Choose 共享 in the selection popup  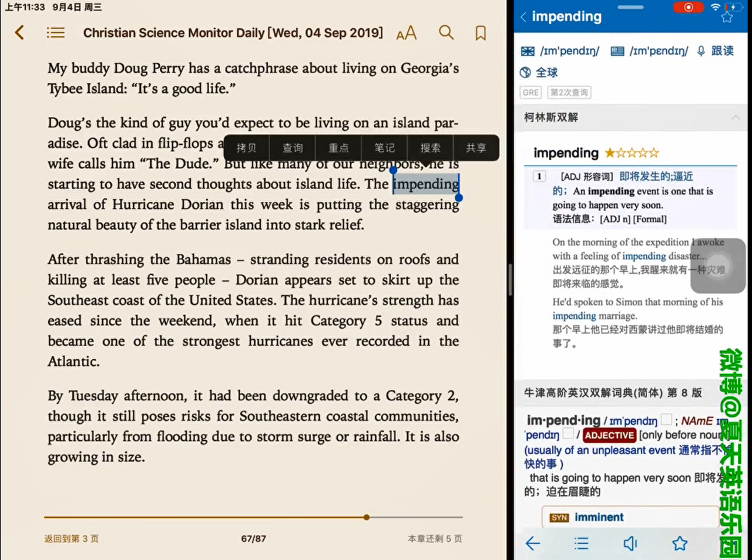tap(476, 148)
